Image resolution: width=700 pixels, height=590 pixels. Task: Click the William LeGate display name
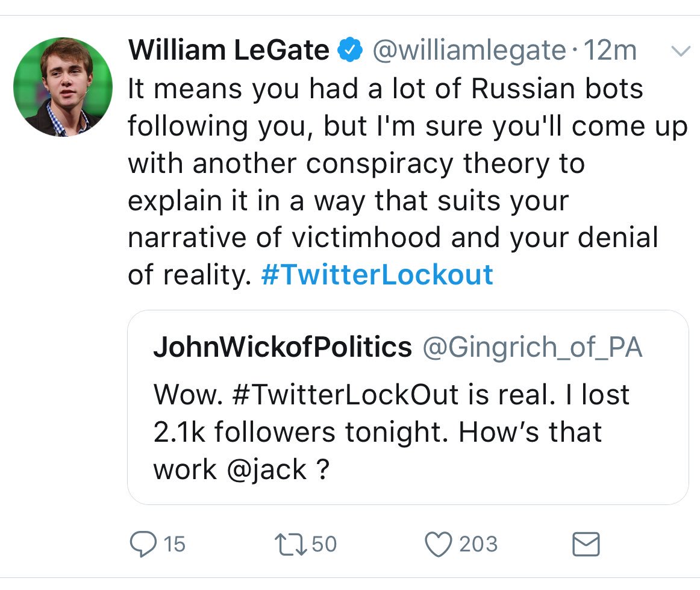(228, 51)
